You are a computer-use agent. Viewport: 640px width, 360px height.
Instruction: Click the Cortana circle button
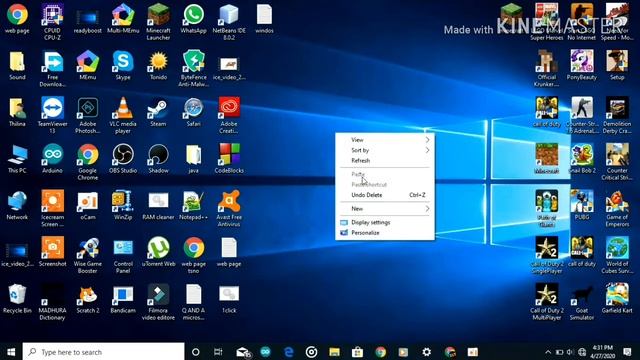pos(196,352)
